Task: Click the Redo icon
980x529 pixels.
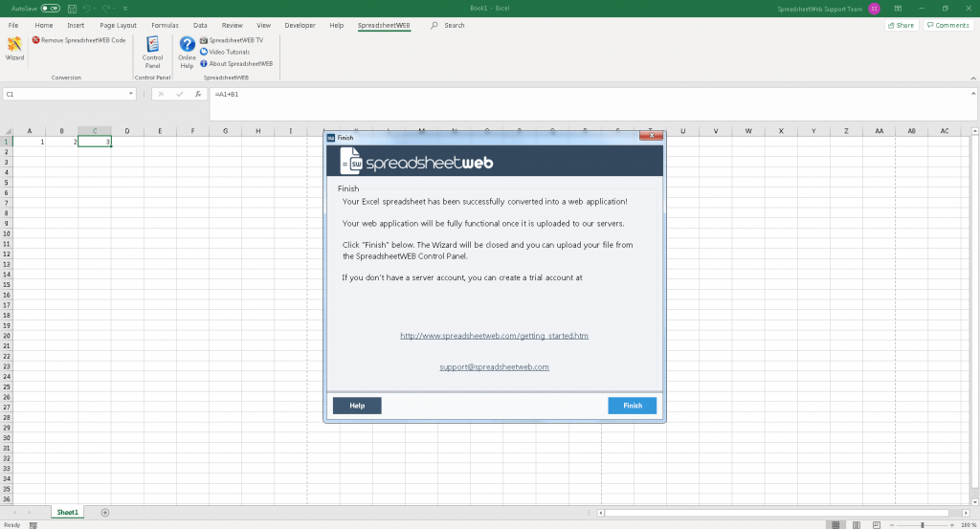Action: pos(105,8)
